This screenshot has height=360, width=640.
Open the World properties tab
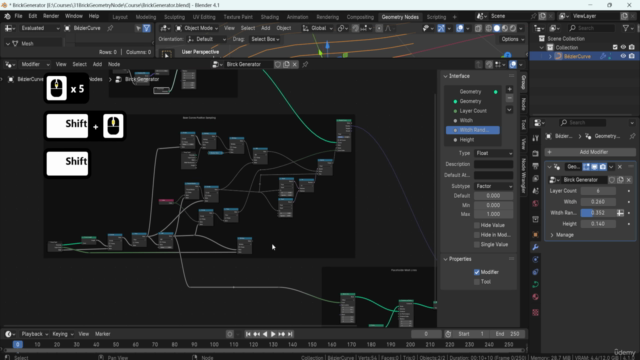536,203
